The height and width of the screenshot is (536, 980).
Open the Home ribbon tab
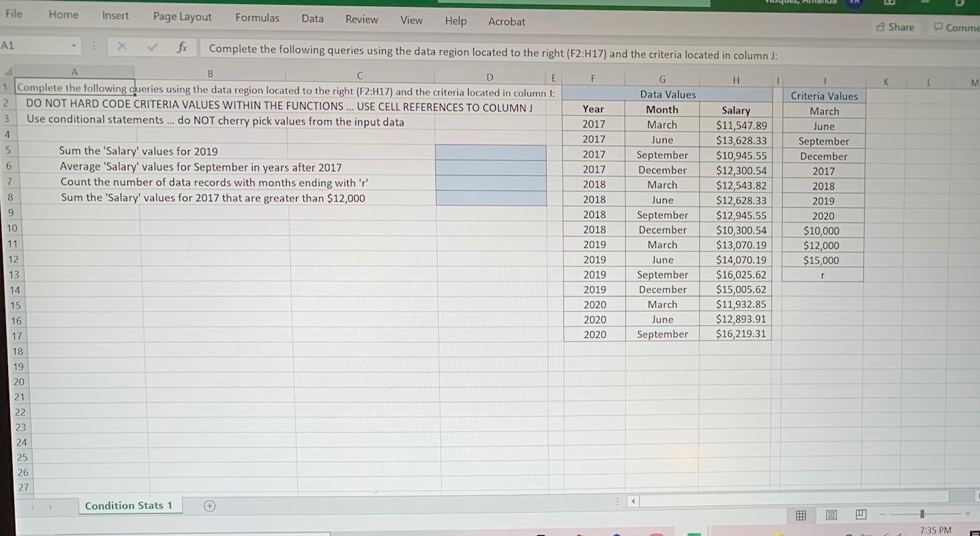click(63, 14)
